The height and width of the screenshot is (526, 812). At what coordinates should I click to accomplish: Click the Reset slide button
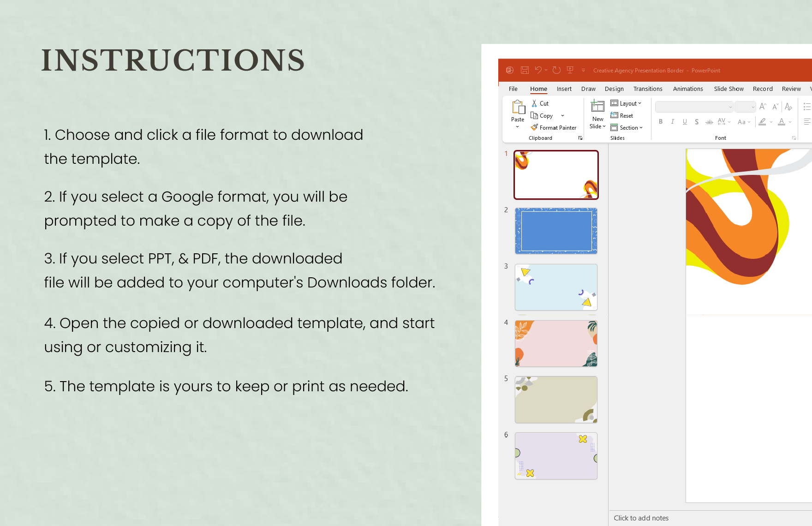[x=622, y=116]
